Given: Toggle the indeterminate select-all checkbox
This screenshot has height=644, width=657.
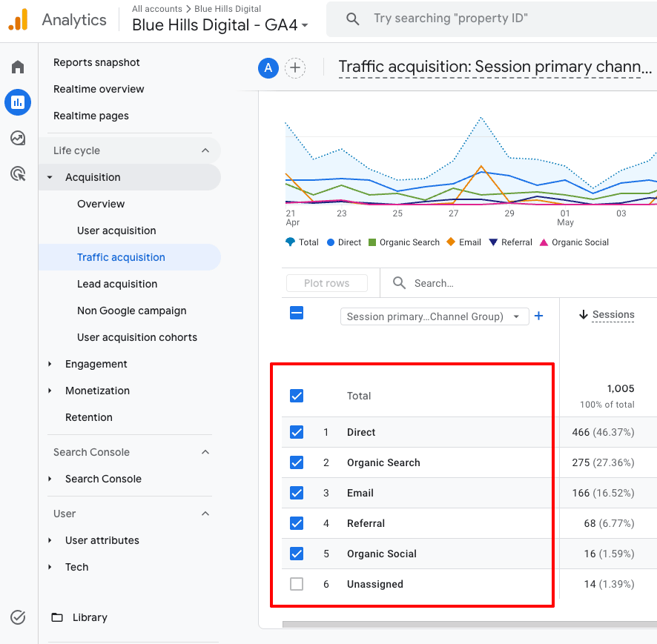Looking at the screenshot, I should tap(297, 313).
